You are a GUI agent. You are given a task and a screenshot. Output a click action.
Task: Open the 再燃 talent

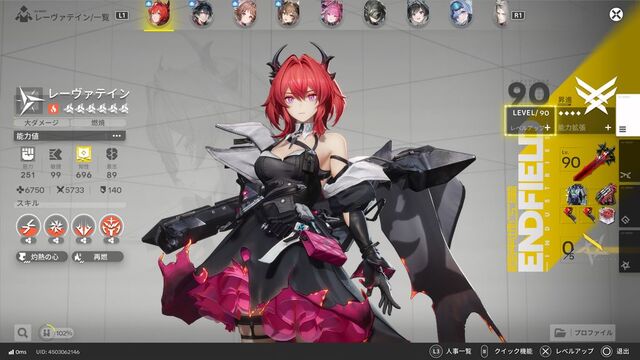click(97, 257)
